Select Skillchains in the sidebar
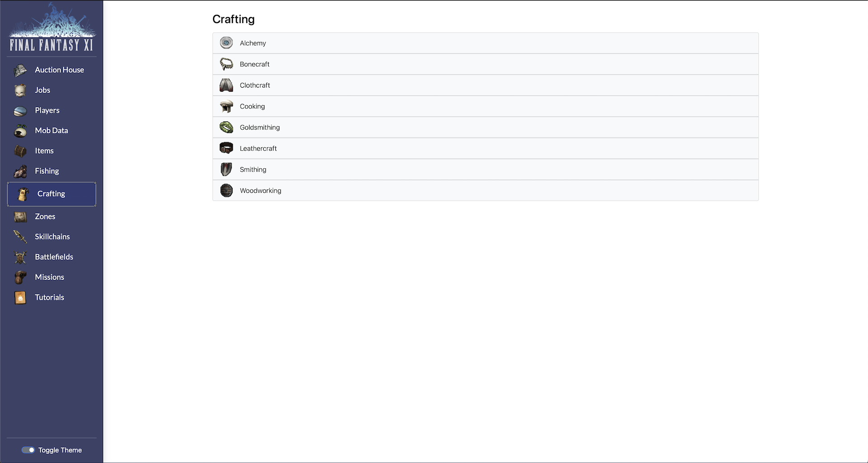The image size is (868, 463). click(x=52, y=237)
